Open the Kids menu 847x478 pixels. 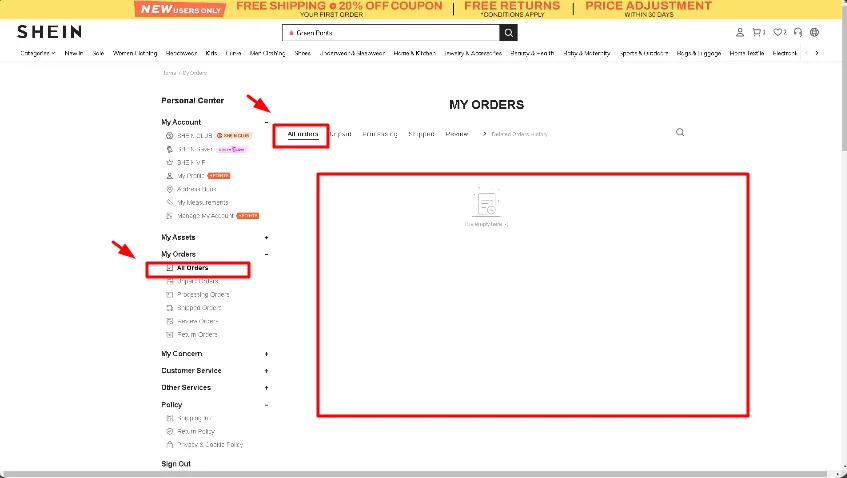tap(211, 53)
